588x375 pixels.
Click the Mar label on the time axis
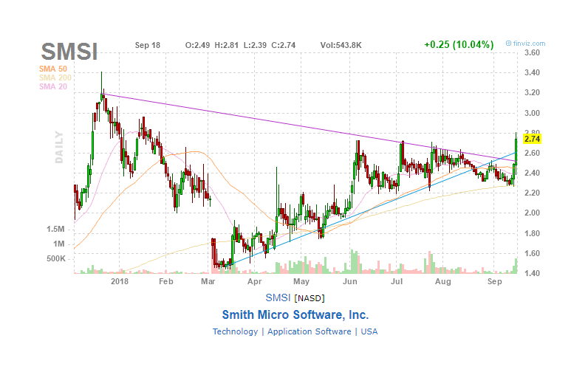208,281
